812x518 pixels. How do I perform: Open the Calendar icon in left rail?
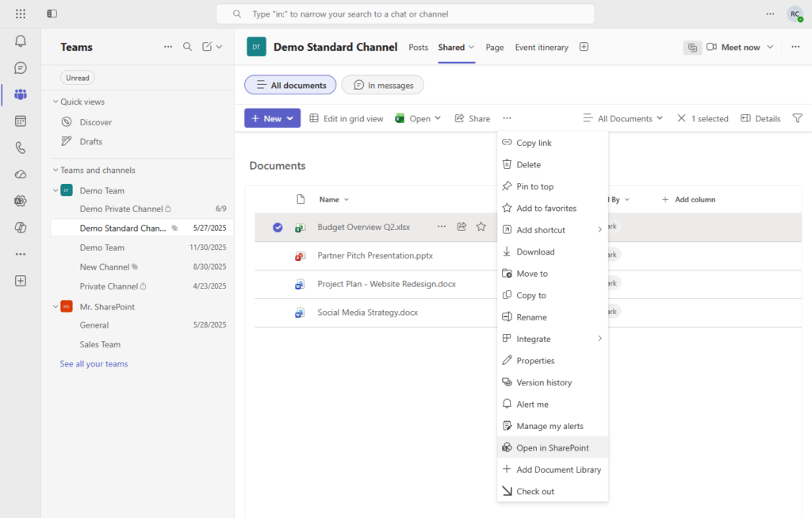(x=20, y=121)
